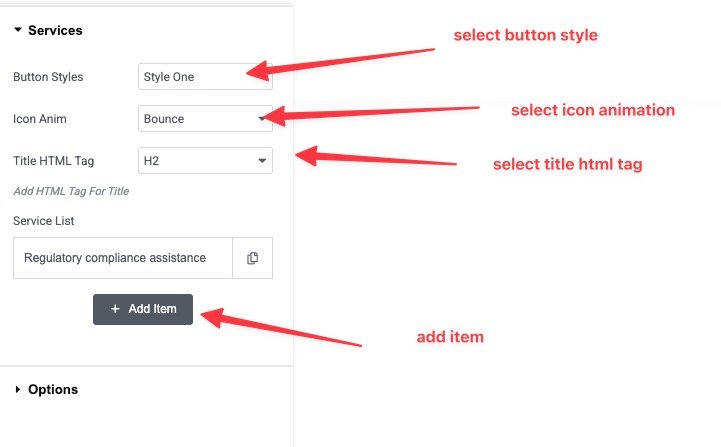Click the plus icon on Add Item
This screenshot has width=721, height=447.
tap(115, 309)
